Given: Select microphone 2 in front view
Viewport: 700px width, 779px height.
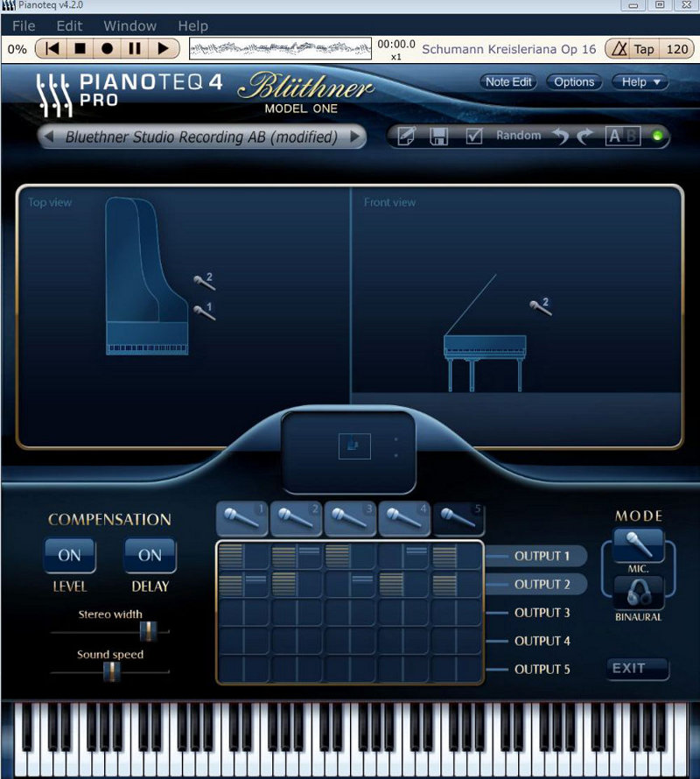Looking at the screenshot, I should click(x=541, y=306).
